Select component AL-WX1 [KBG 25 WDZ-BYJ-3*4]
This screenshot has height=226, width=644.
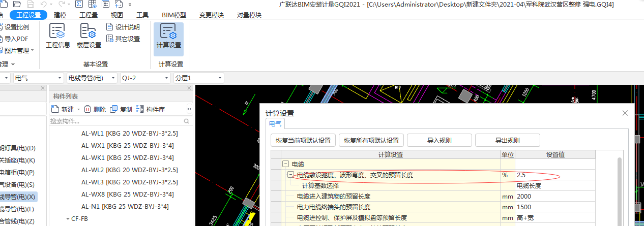pyautogui.click(x=128, y=146)
